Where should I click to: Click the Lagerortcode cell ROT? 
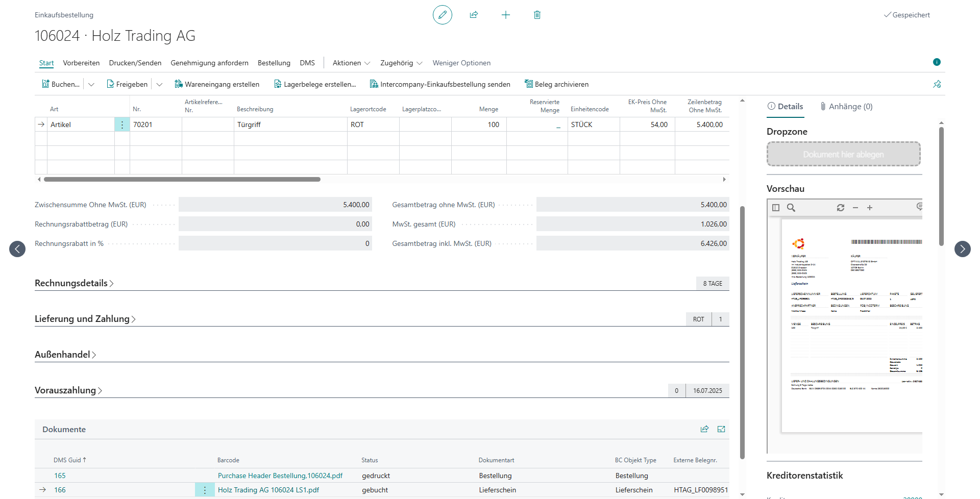point(373,124)
